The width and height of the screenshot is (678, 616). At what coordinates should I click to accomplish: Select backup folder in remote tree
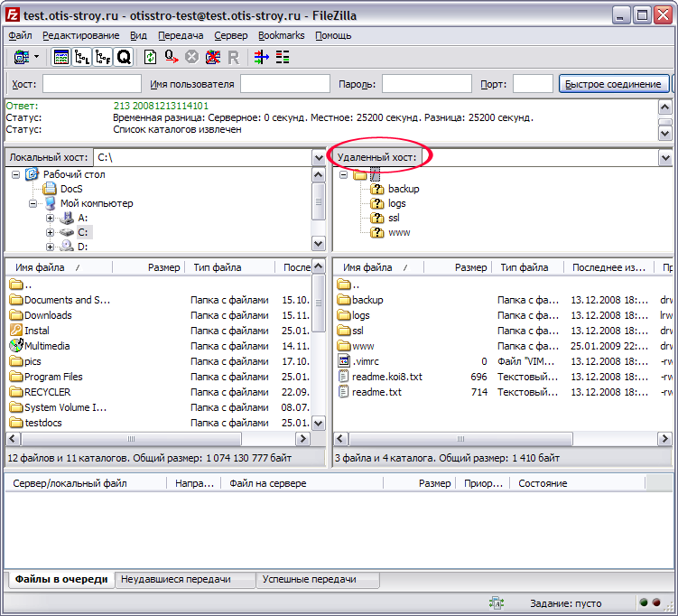point(404,189)
